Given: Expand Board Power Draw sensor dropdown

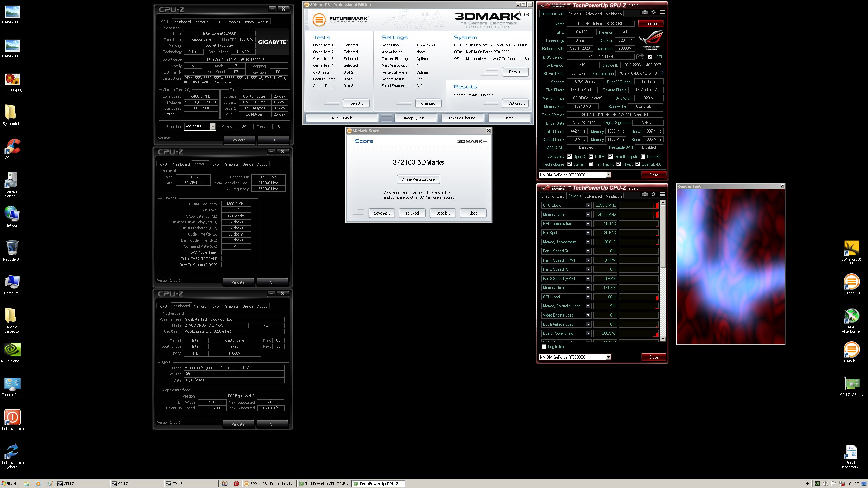Looking at the screenshot, I should click(588, 333).
